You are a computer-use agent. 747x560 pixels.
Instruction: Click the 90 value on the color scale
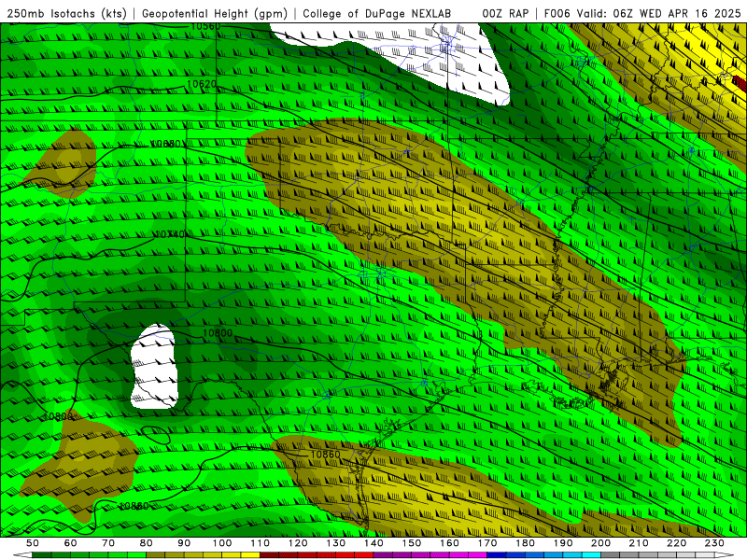(x=184, y=543)
